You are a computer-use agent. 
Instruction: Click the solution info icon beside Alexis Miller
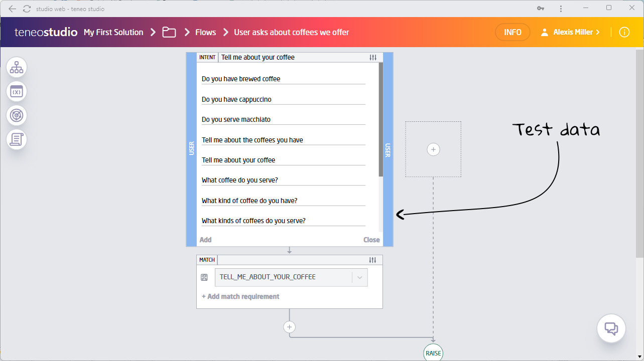(624, 32)
